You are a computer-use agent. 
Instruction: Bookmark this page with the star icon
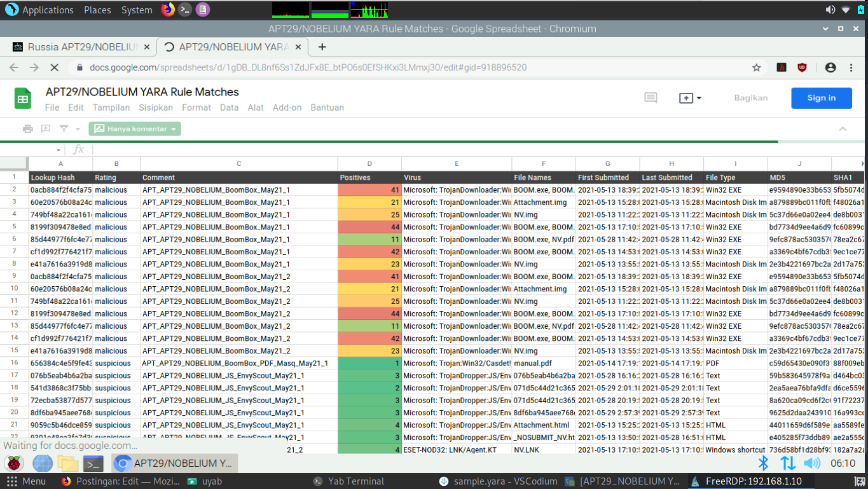[756, 67]
